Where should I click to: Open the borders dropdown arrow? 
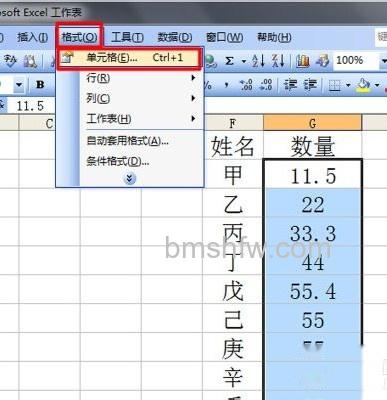click(x=348, y=86)
